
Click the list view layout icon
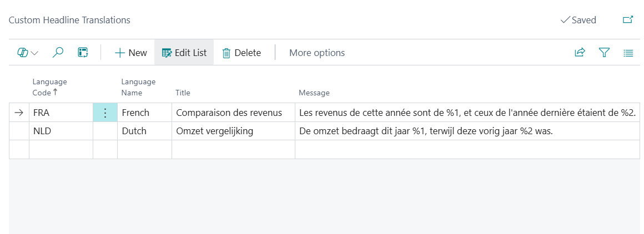click(628, 53)
